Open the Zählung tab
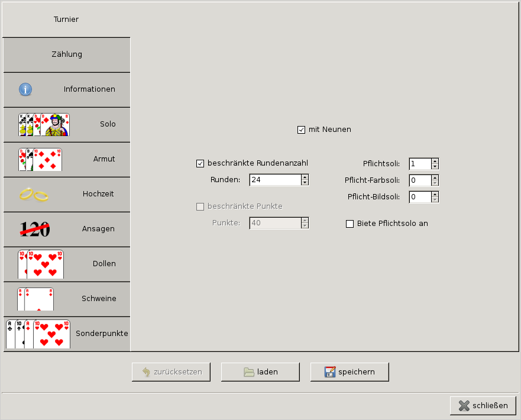The width and height of the screenshot is (521, 420). pyautogui.click(x=66, y=54)
